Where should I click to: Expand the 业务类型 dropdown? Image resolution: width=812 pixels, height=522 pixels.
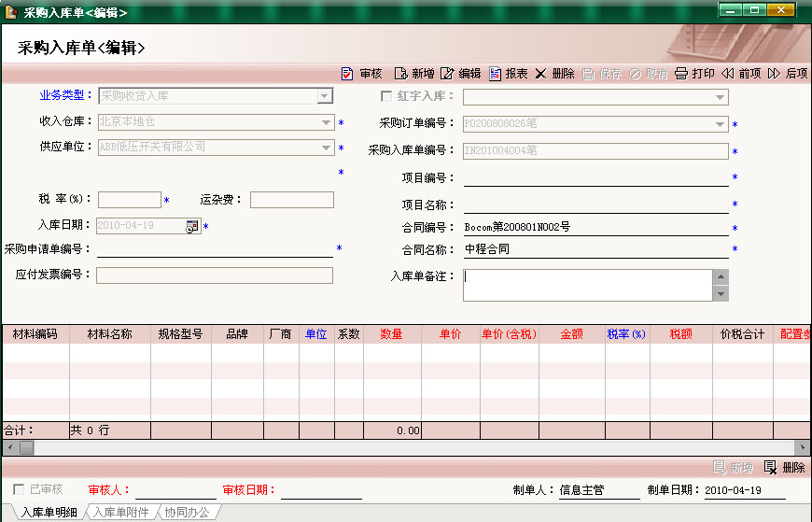point(325,96)
